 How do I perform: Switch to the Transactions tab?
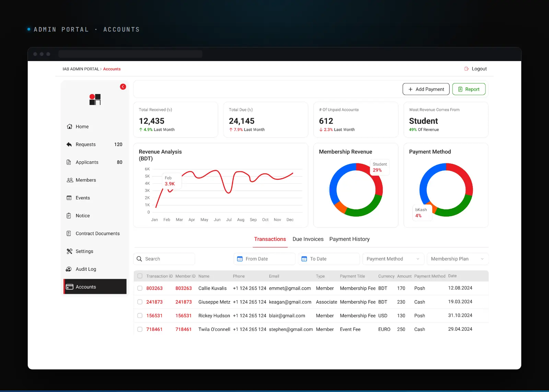[270, 239]
